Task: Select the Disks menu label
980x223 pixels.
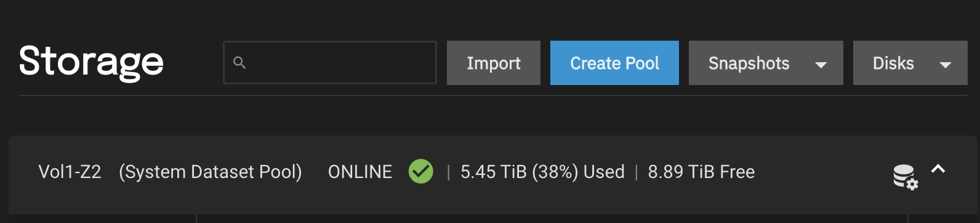Action: coord(893,63)
